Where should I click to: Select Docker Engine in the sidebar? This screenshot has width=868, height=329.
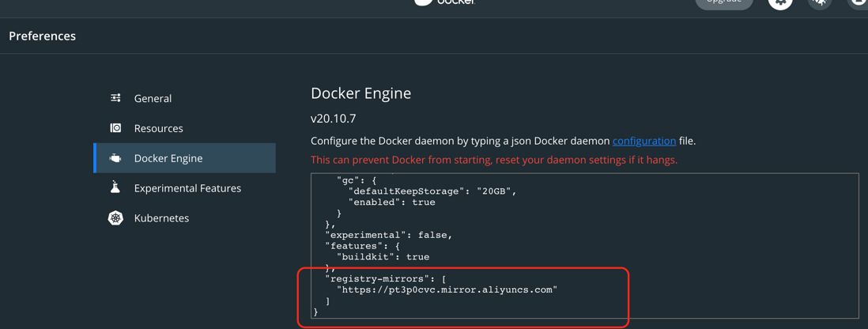coord(184,158)
